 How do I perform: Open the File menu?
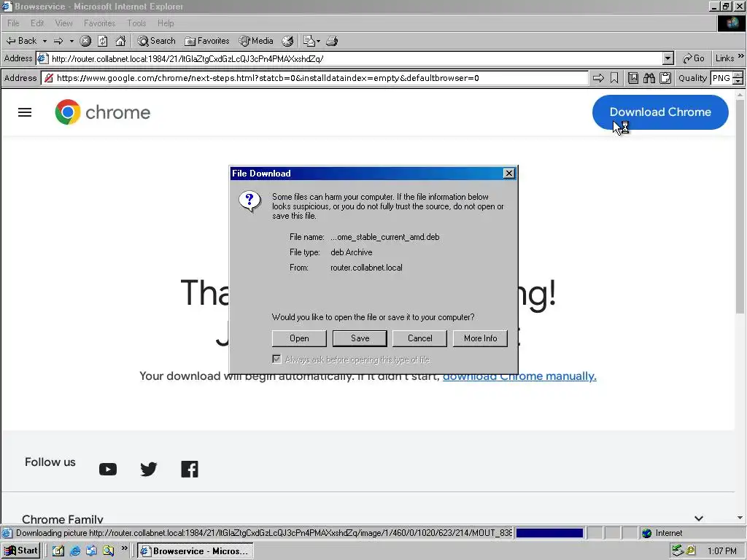click(x=13, y=23)
